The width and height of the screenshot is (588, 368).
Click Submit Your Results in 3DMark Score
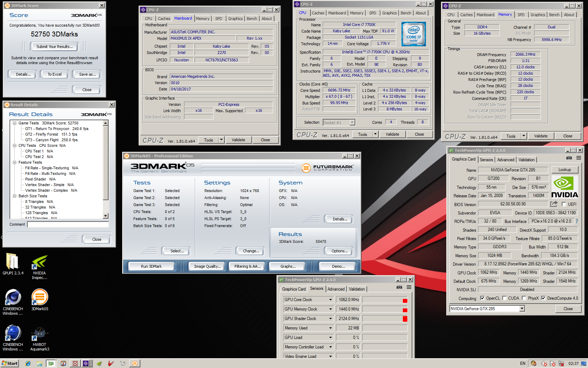click(55, 47)
